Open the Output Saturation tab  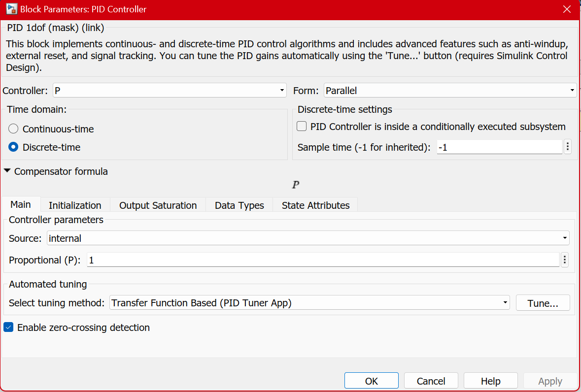pyautogui.click(x=158, y=205)
